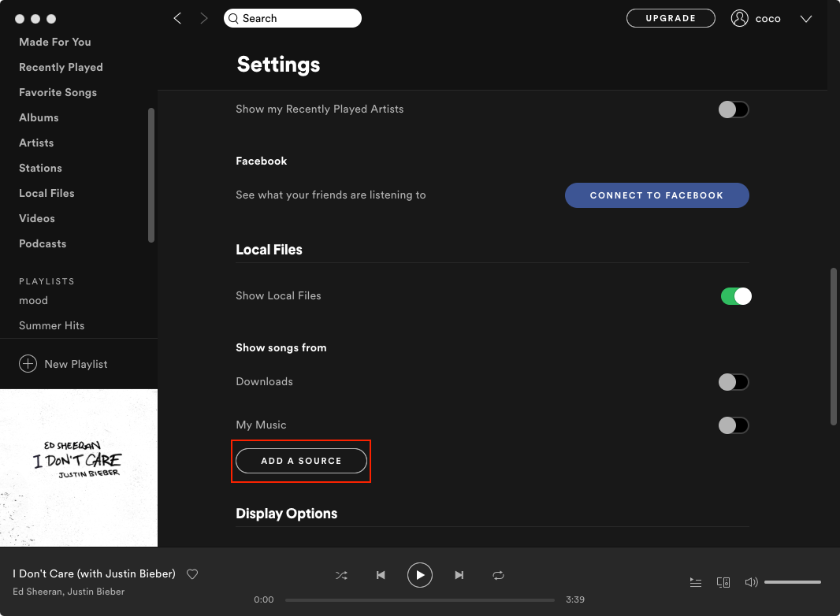
Task: Skip to the next track
Action: pyautogui.click(x=459, y=575)
